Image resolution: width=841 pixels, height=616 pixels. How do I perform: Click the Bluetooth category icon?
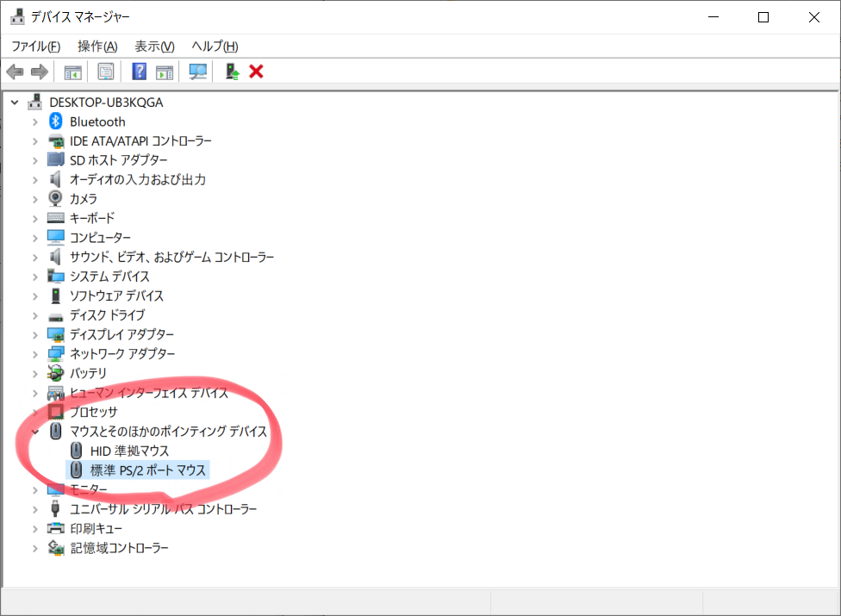point(56,121)
